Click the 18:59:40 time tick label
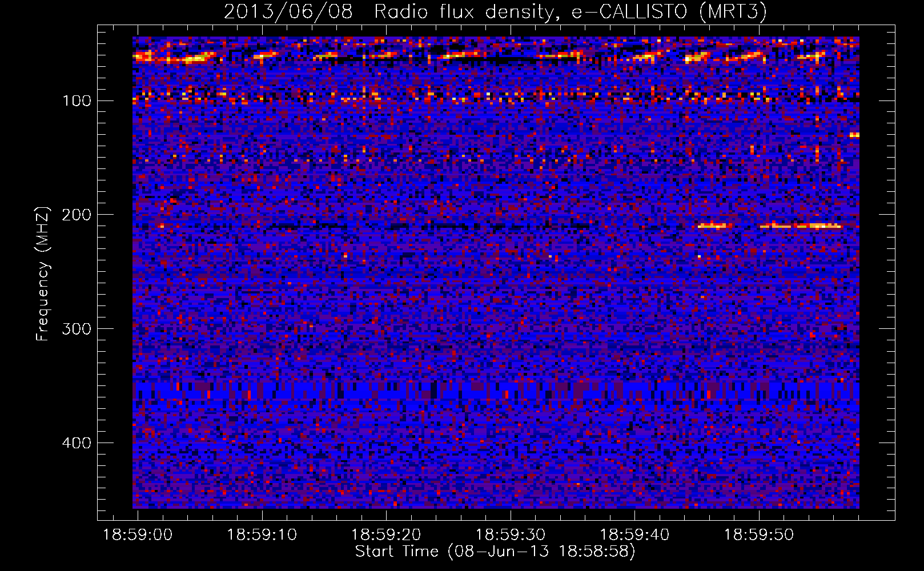924x571 pixels. click(x=634, y=535)
